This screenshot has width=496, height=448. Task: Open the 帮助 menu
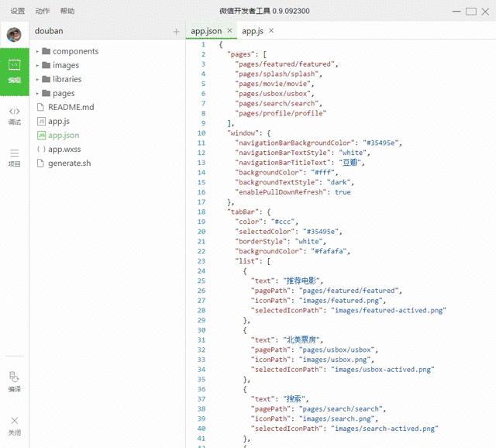[x=67, y=11]
